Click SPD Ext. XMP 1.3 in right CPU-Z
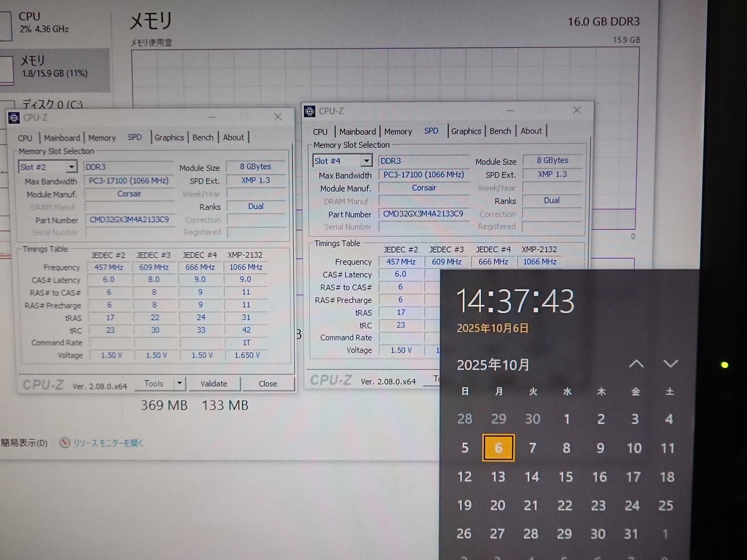747x560 pixels. 553,174
